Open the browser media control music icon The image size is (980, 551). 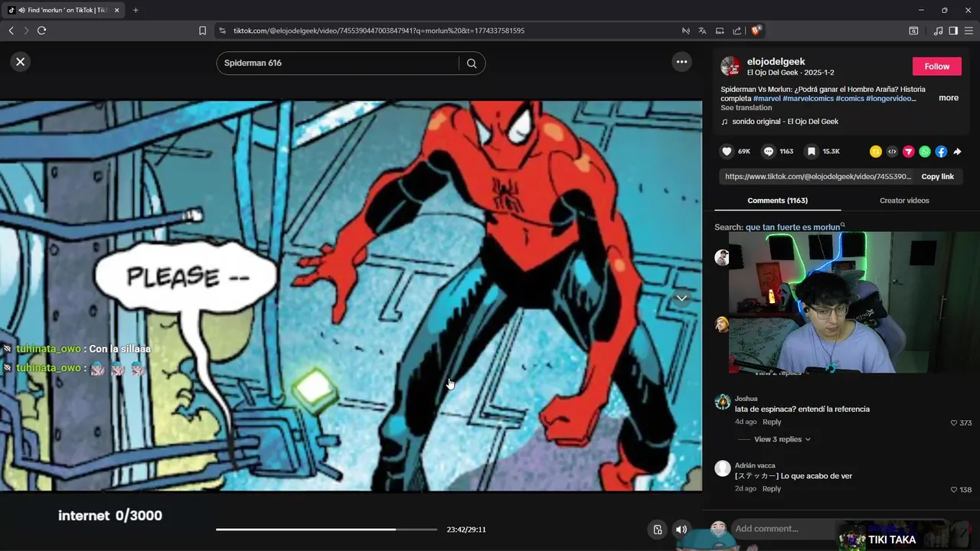point(938,31)
